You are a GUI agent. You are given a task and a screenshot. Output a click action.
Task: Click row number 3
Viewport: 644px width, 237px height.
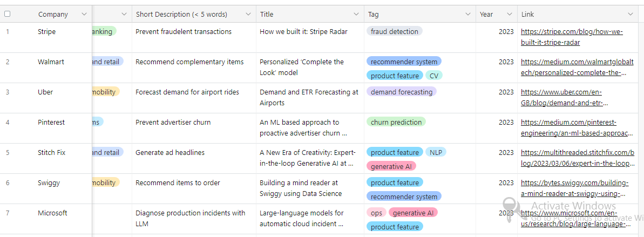tap(8, 92)
